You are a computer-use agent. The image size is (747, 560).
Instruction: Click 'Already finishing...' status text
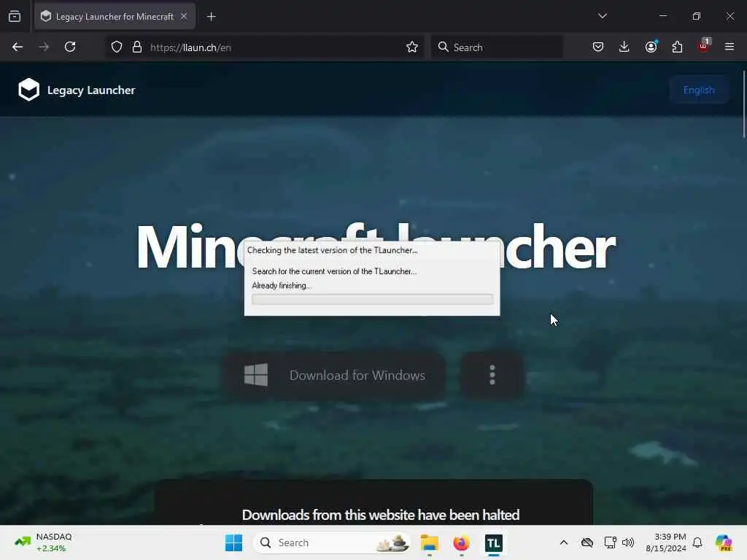tap(281, 286)
